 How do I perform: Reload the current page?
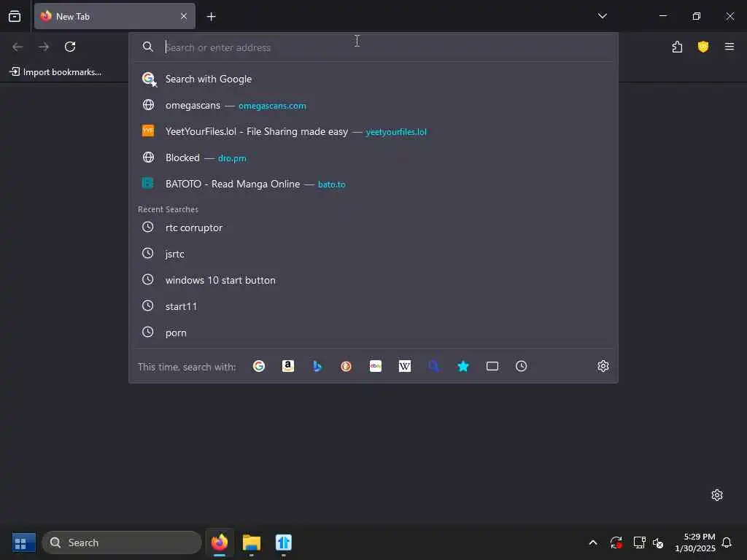point(70,47)
